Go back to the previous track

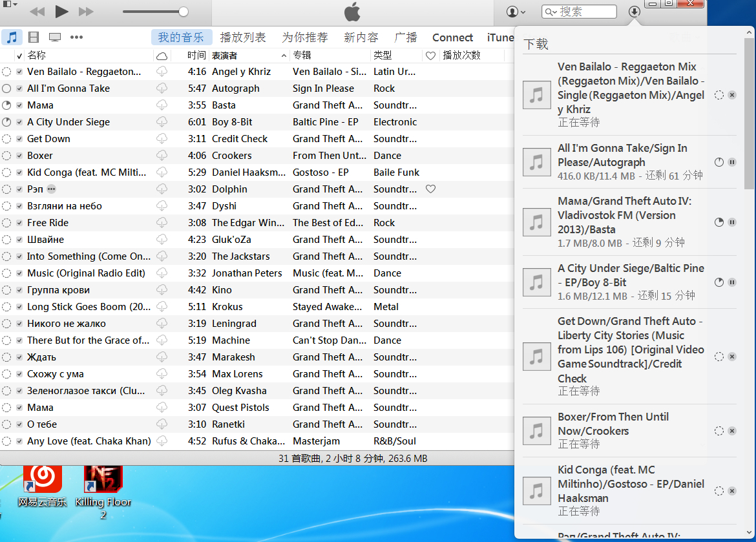(37, 12)
